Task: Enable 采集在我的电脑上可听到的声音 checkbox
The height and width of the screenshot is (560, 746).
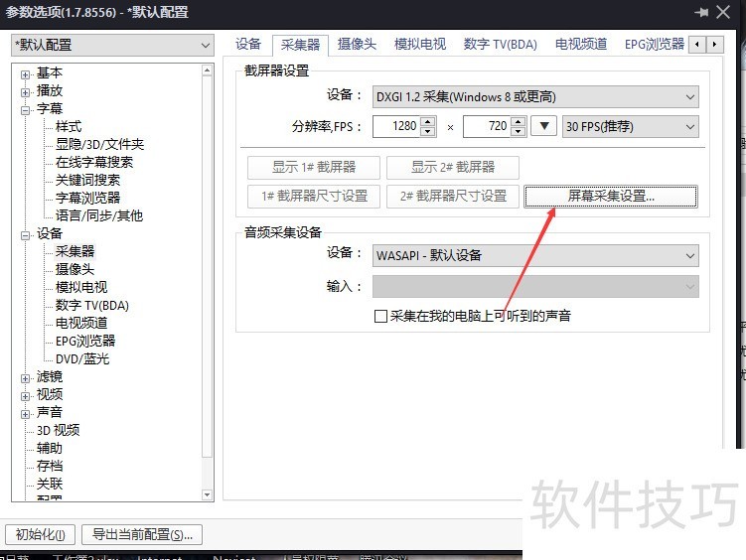Action: click(380, 317)
